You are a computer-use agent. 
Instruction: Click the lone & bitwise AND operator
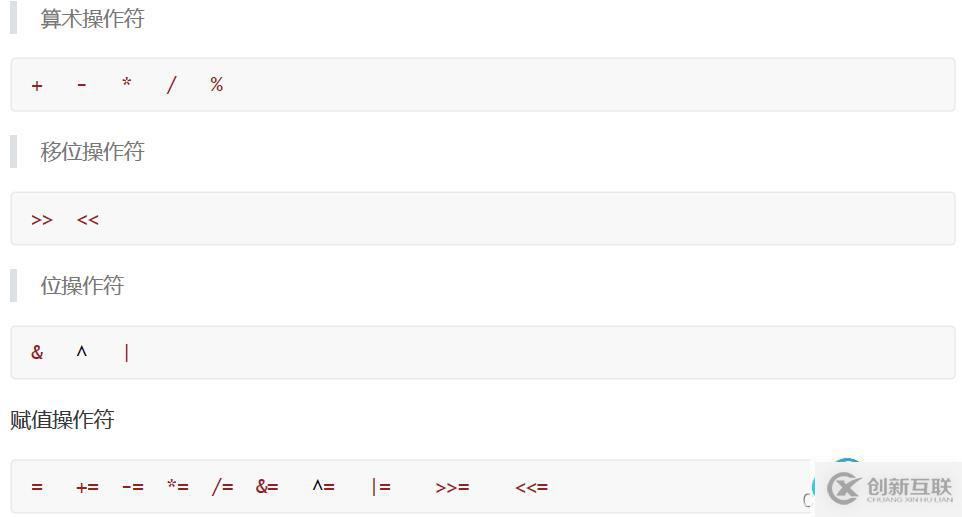[x=37, y=352]
